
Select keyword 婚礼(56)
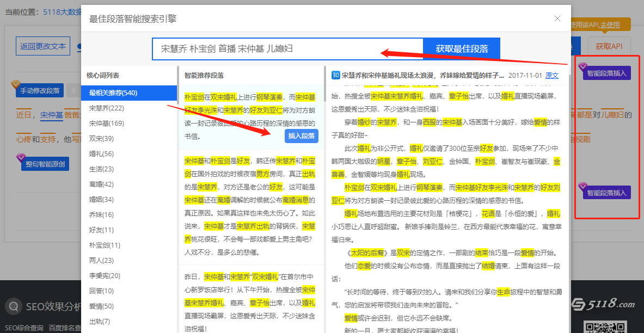pyautogui.click(x=101, y=153)
